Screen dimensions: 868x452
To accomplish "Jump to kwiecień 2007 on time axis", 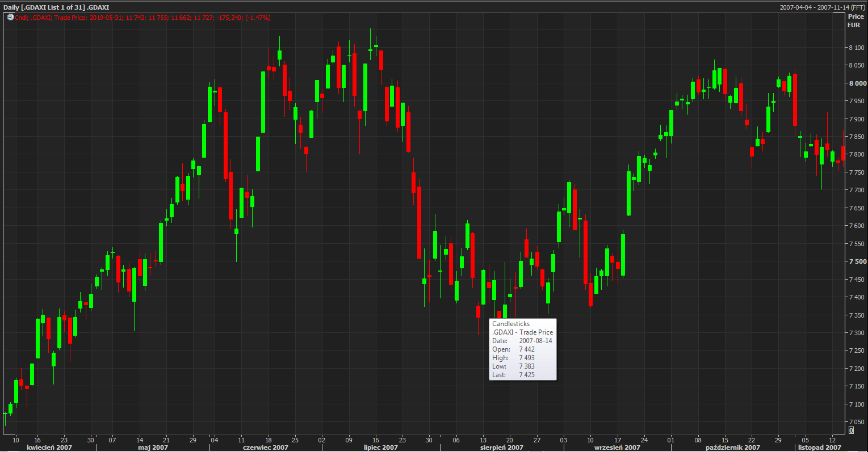I will 49,447.
